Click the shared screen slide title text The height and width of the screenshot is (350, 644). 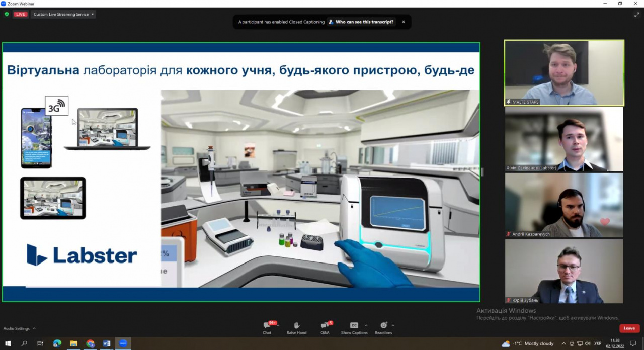pos(240,70)
